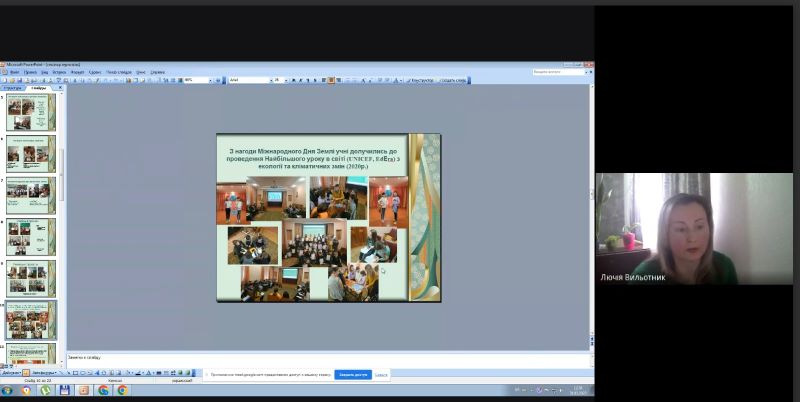Click the first taskbar icon after Start
This screenshot has width=800, height=402.
coord(26,390)
